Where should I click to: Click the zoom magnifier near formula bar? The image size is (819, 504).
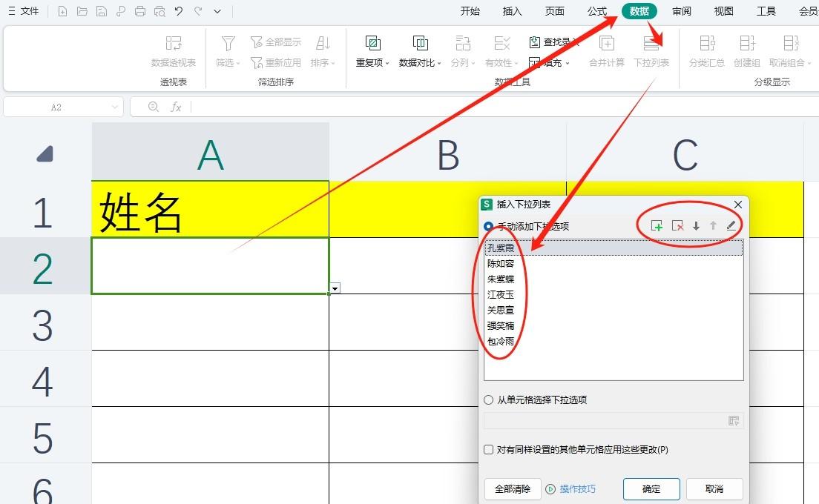coord(153,107)
